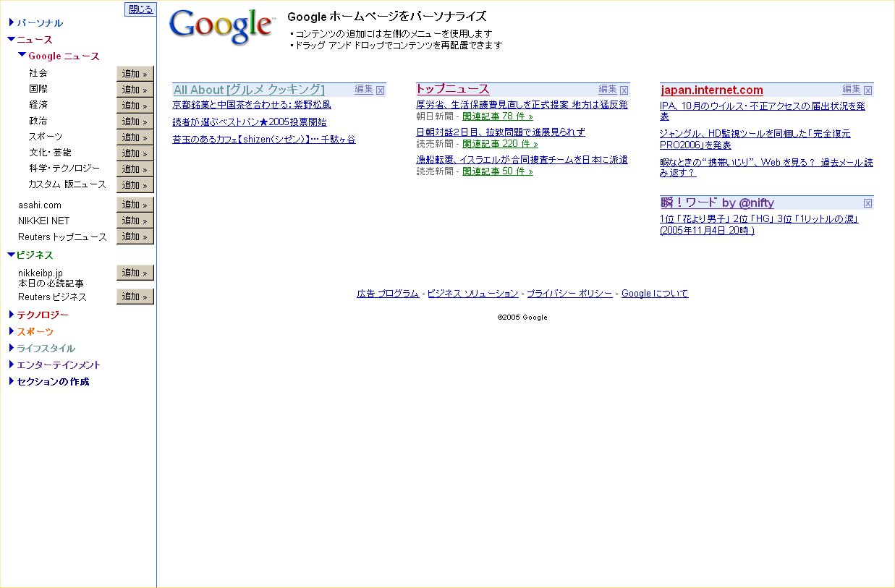Add Reuters ビジネス with 追加 button
The height and width of the screenshot is (588, 895).
coord(135,297)
